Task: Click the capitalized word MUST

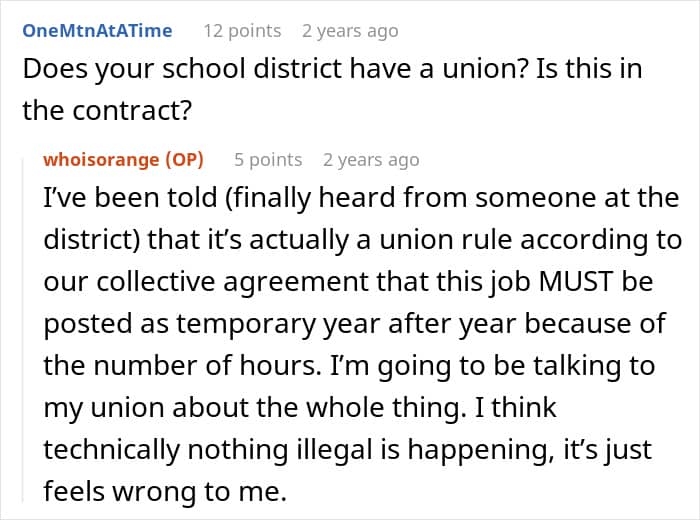Action: pos(576,282)
